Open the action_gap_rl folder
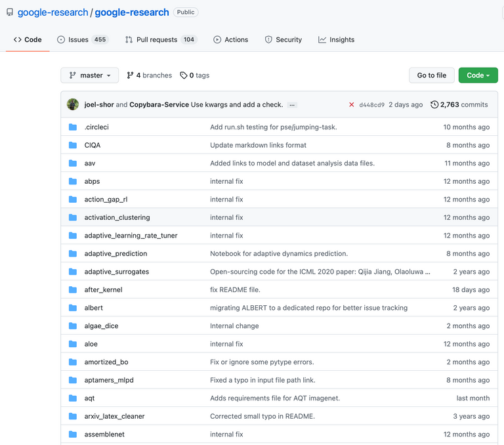504x445 pixels. 106,200
